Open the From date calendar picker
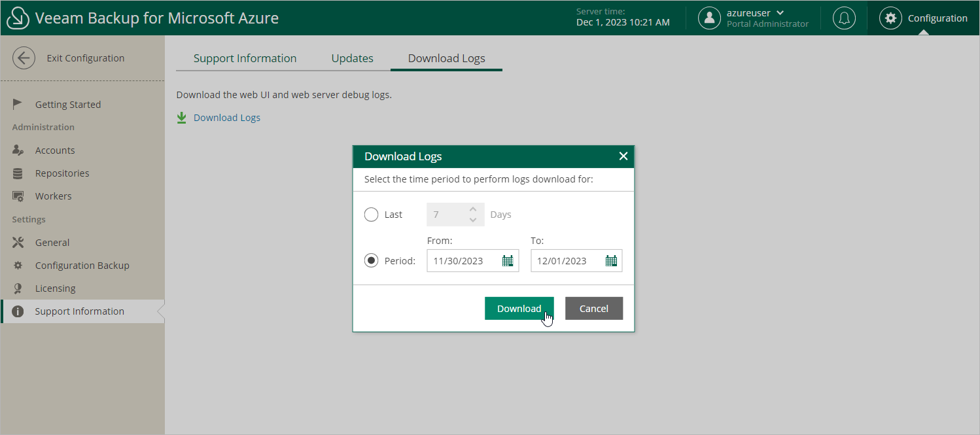The height and width of the screenshot is (435, 980). point(508,260)
